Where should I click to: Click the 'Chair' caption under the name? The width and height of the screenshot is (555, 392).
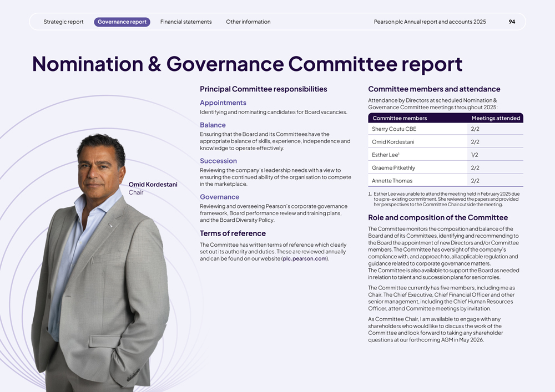[x=136, y=192]
